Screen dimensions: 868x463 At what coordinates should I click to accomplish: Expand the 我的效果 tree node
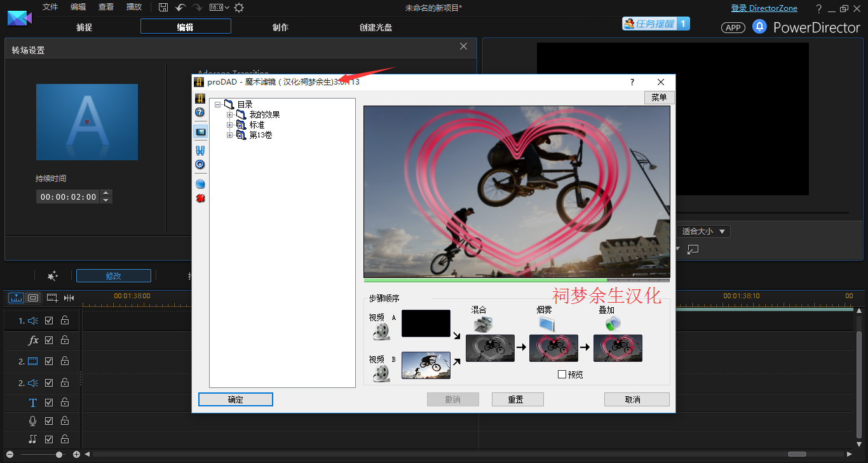[230, 114]
